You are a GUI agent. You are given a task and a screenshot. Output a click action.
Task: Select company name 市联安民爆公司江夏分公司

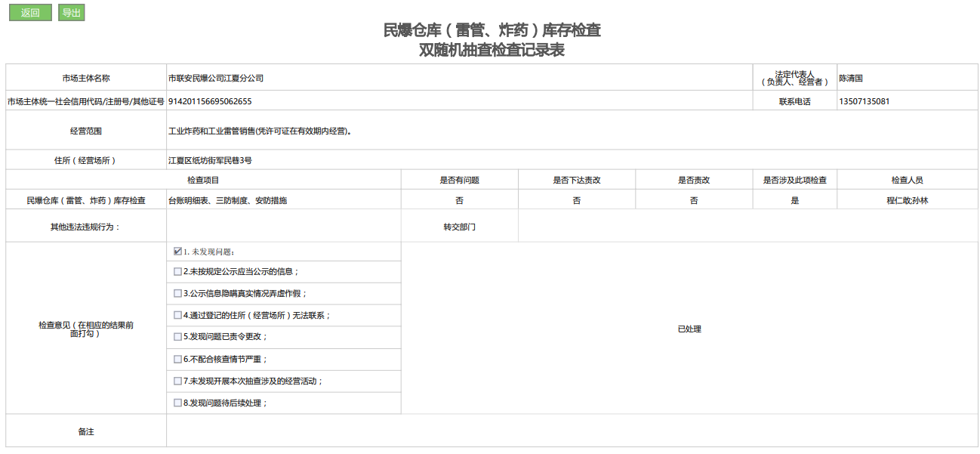(x=216, y=79)
